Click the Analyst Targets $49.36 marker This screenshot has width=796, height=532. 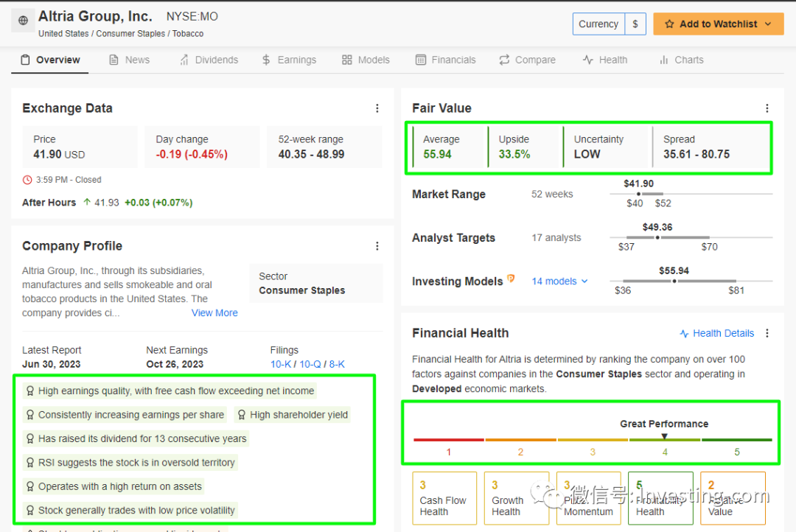coord(657,237)
